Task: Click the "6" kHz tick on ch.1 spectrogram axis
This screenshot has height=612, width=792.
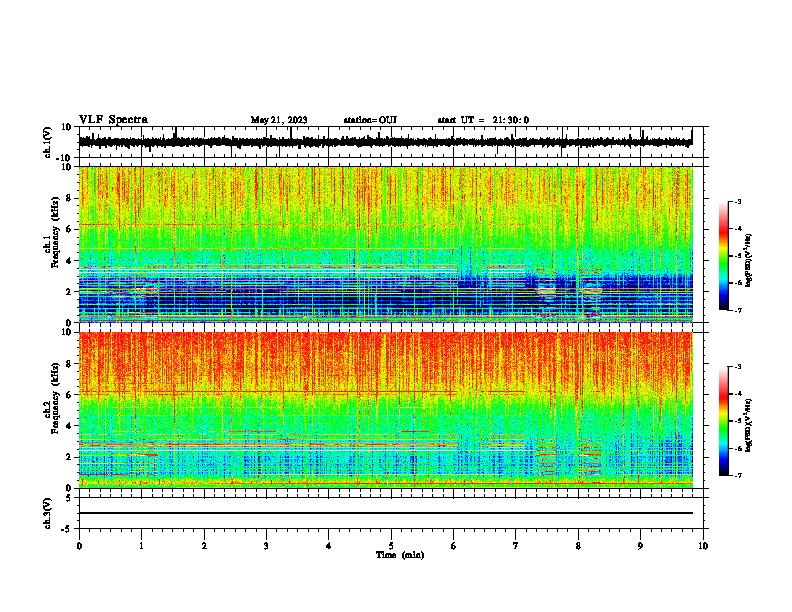Action: click(x=69, y=229)
